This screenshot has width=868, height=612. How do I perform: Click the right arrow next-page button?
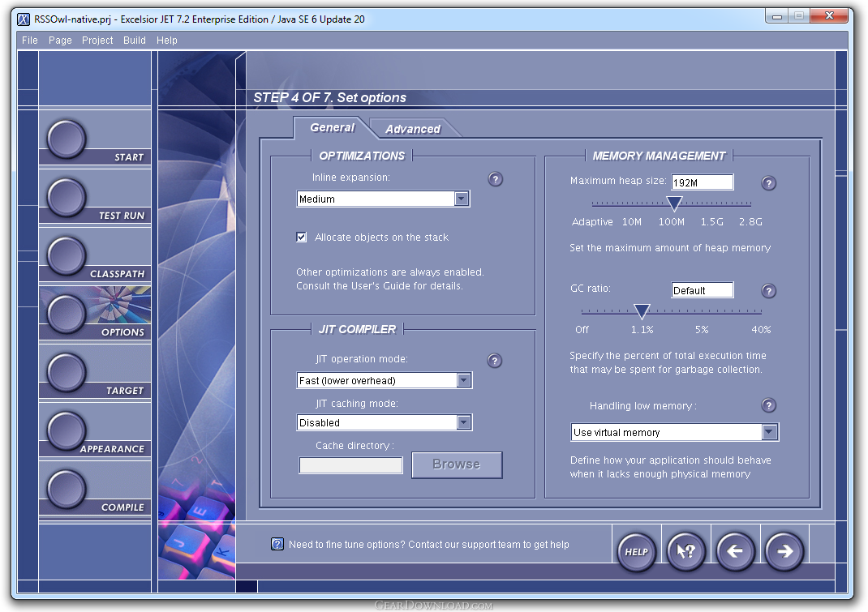point(784,551)
